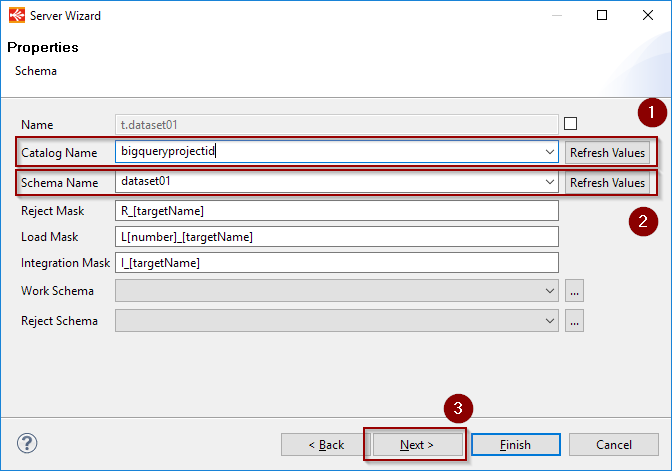Open the Work Schema browse ellipsis button
This screenshot has height=471, width=672.
coord(574,291)
